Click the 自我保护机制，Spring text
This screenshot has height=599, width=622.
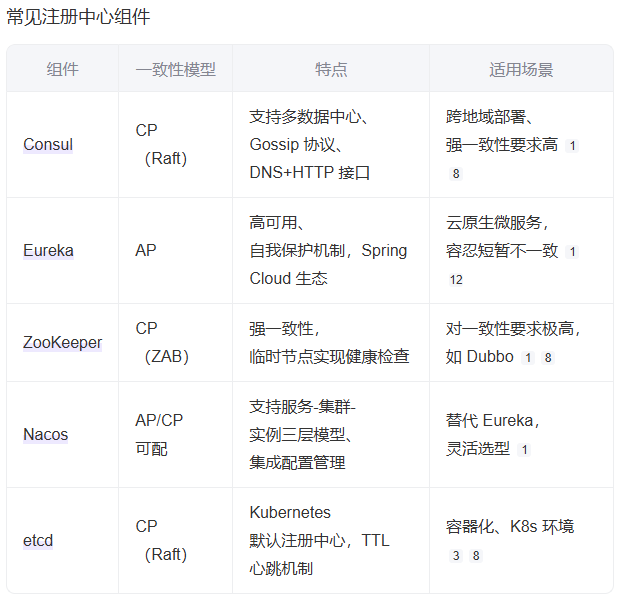(328, 251)
